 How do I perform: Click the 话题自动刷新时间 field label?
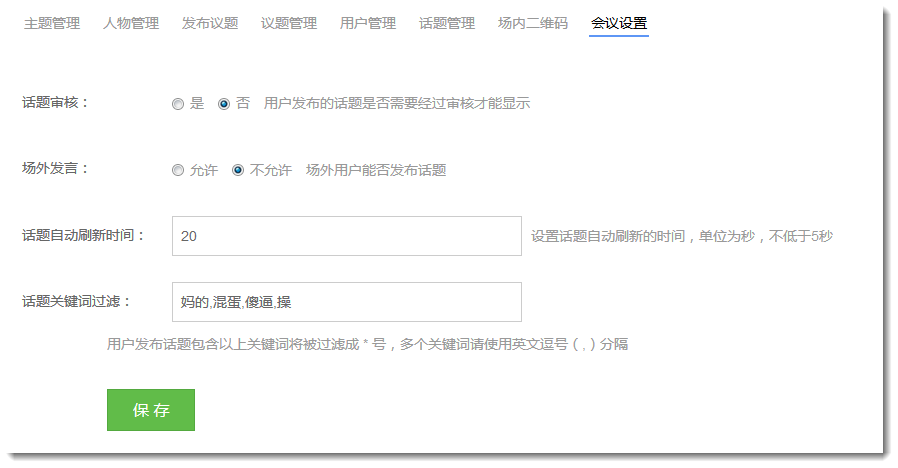[x=84, y=236]
